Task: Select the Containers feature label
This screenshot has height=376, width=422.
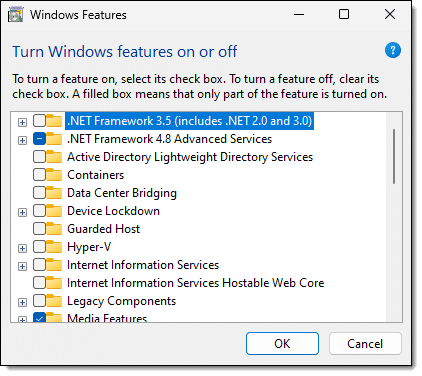Action: click(x=95, y=175)
